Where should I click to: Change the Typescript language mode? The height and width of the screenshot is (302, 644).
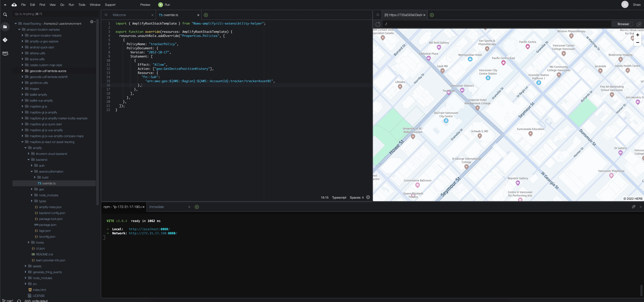339,197
